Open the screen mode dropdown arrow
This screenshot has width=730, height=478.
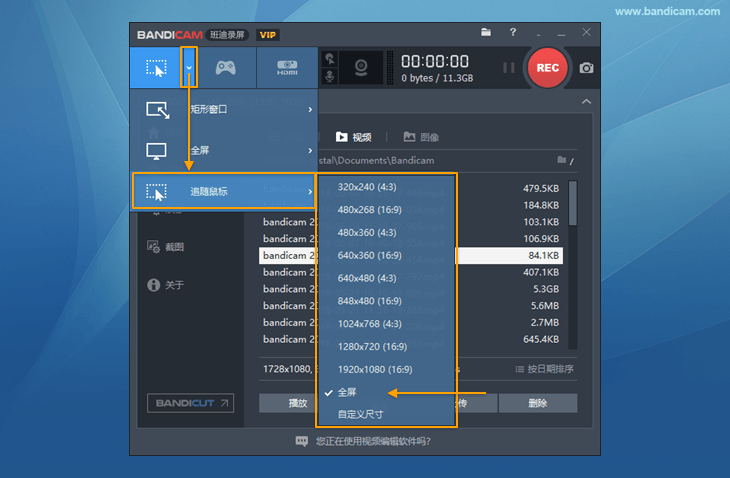(x=189, y=67)
